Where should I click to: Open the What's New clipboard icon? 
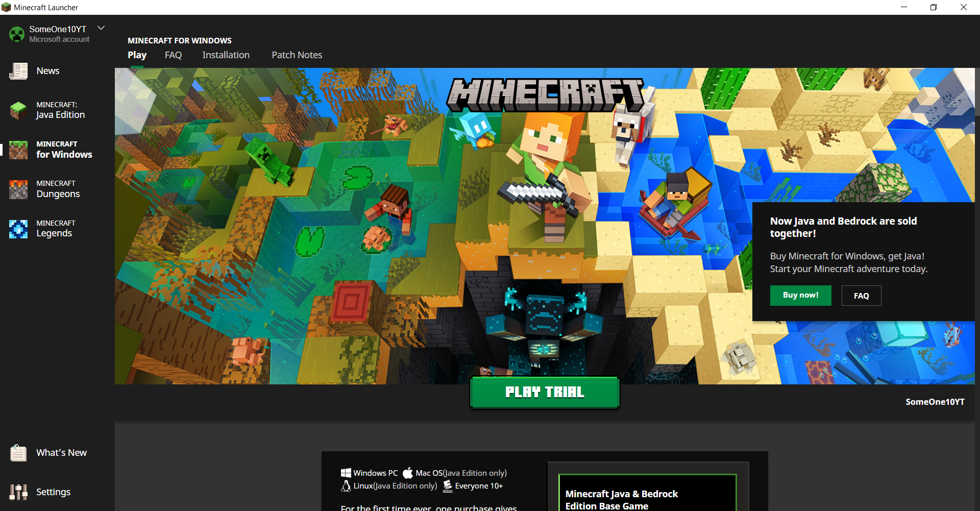tap(18, 453)
